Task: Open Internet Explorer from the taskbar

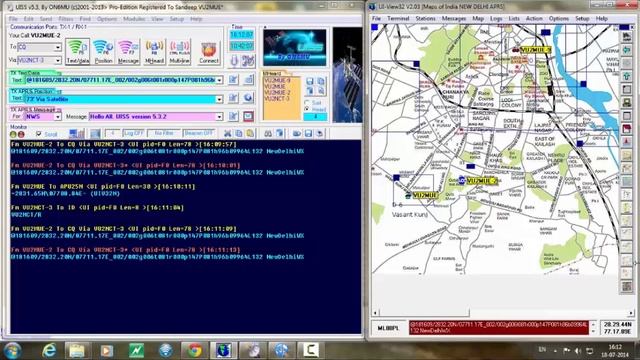Action: pyautogui.click(x=49, y=351)
